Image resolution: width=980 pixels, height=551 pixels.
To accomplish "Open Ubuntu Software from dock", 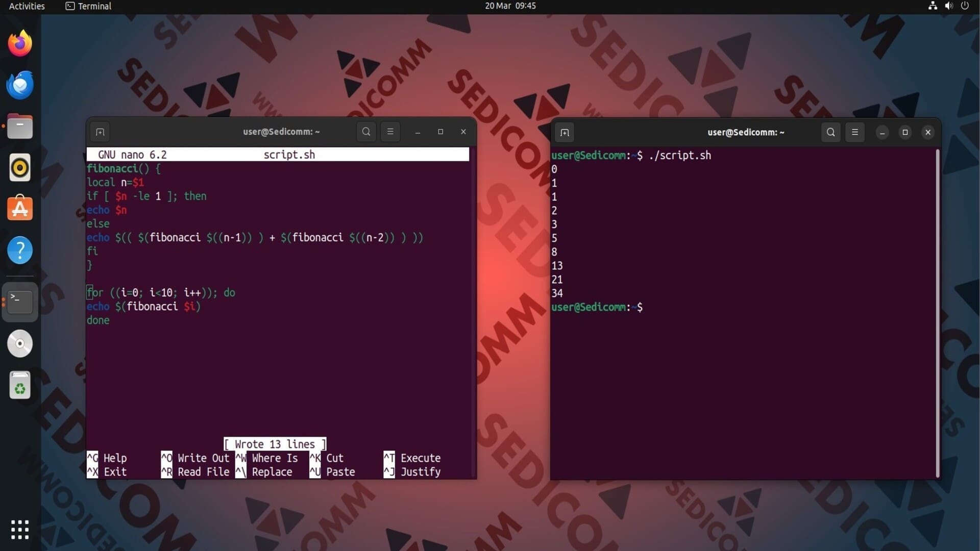I will tap(20, 209).
